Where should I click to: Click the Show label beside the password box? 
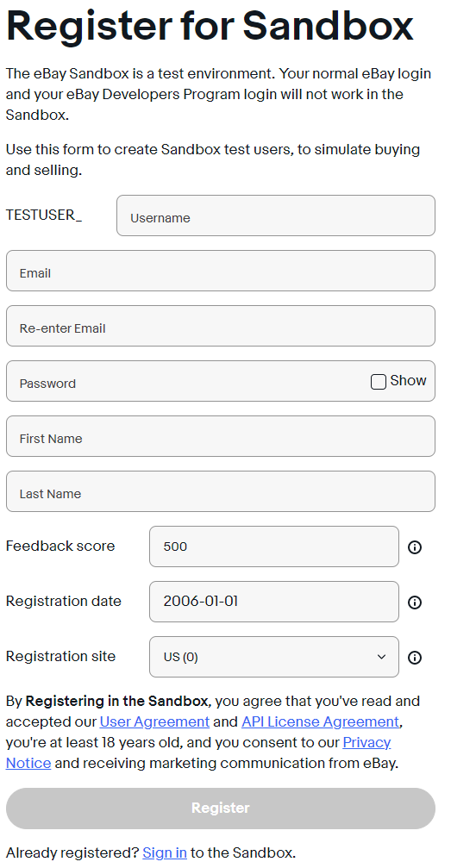pyautogui.click(x=409, y=381)
